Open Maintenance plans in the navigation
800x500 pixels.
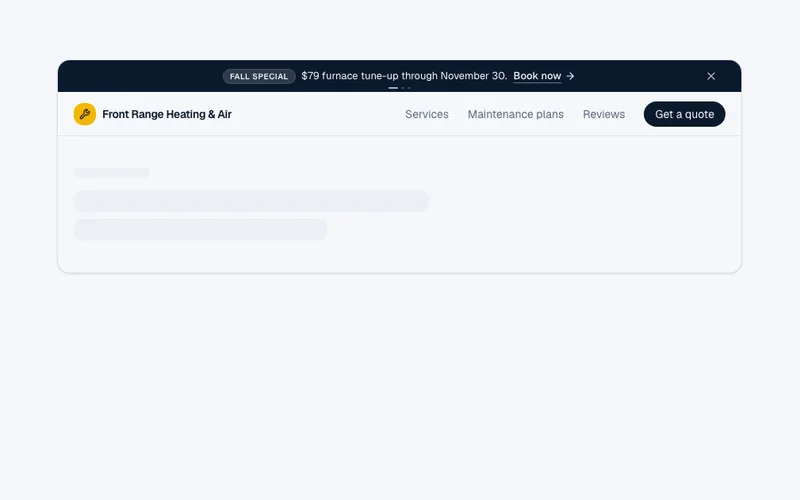[x=515, y=114]
